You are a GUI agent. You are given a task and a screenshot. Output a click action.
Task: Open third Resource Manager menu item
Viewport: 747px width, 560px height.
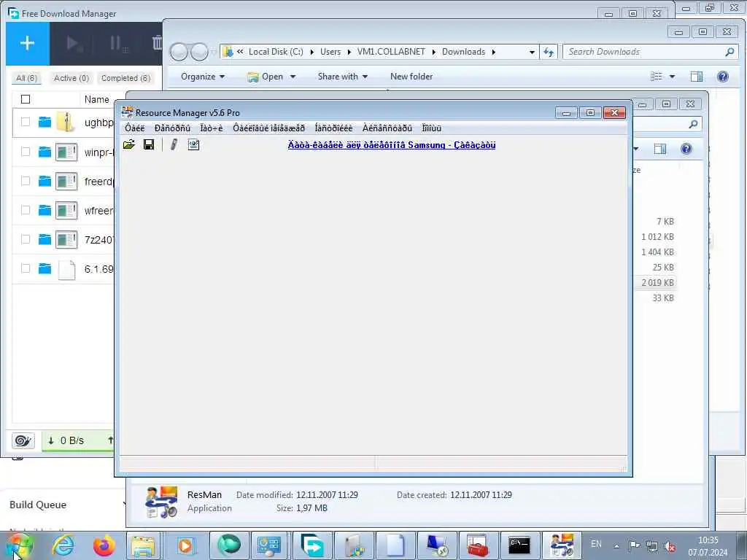pos(212,128)
